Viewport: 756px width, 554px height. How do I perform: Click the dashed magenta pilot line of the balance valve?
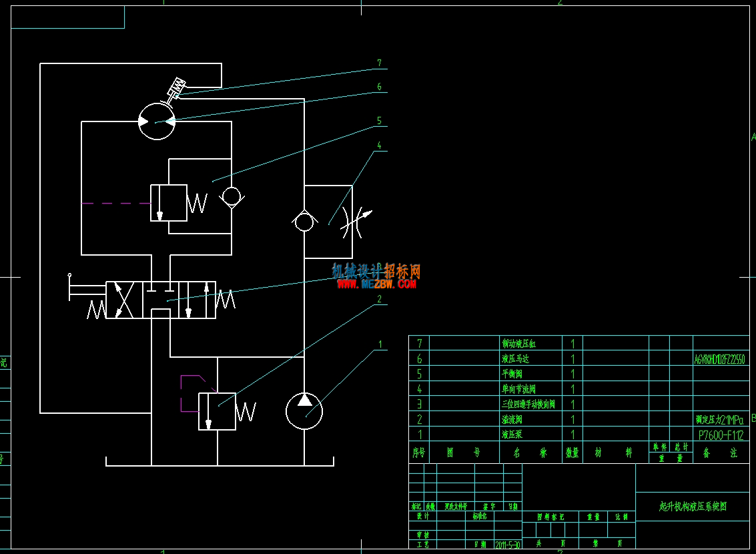tap(116, 204)
